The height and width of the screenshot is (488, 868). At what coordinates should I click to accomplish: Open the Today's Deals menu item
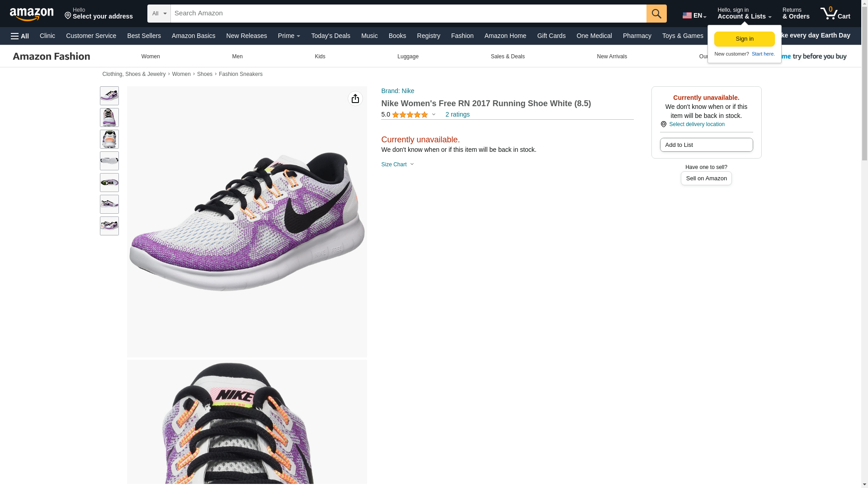(330, 36)
